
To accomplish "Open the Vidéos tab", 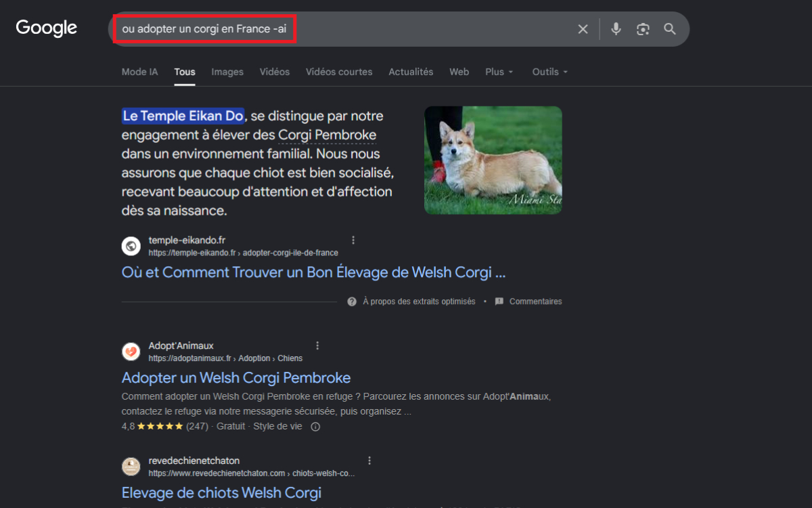I will coord(275,72).
